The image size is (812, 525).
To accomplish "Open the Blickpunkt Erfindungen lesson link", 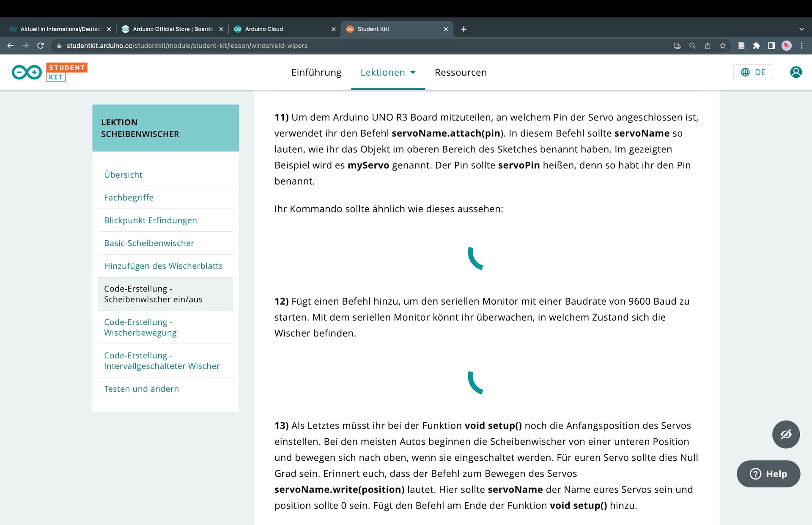I will click(x=151, y=220).
